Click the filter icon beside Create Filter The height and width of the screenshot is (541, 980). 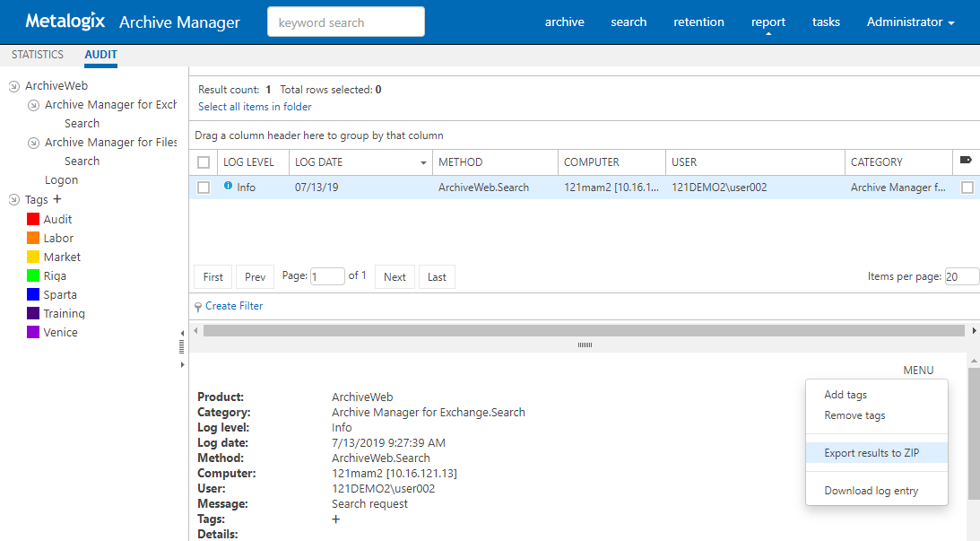pos(198,307)
